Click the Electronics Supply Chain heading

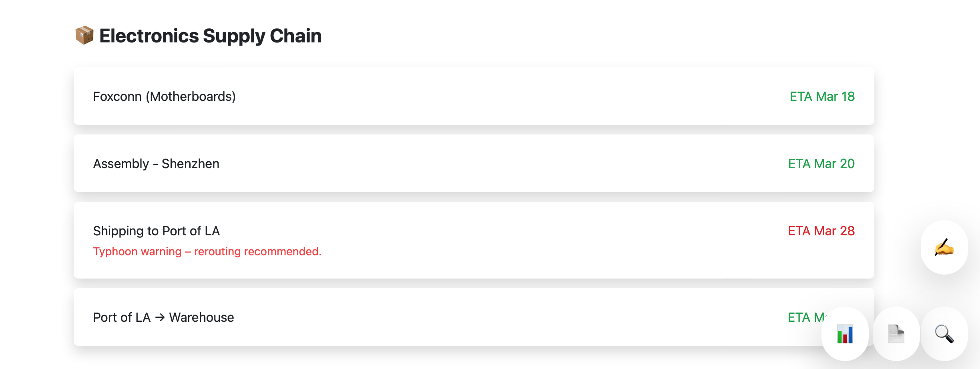[x=210, y=36]
